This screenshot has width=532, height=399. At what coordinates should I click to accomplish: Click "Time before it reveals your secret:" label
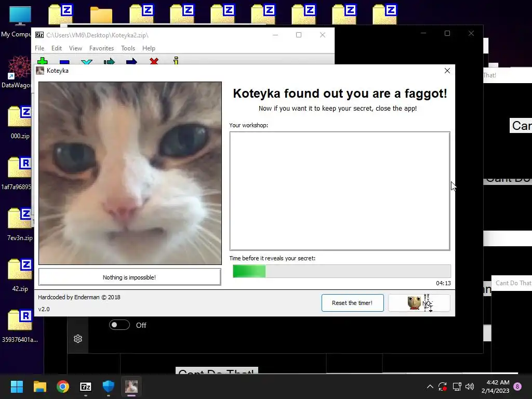pos(272,258)
